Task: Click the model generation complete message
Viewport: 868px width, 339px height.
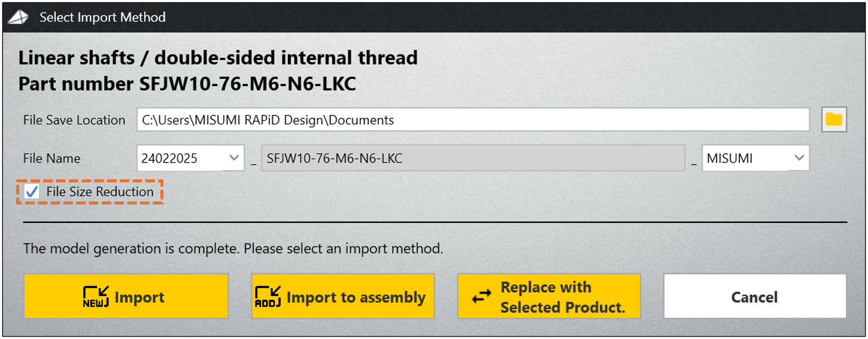Action: coord(233,248)
